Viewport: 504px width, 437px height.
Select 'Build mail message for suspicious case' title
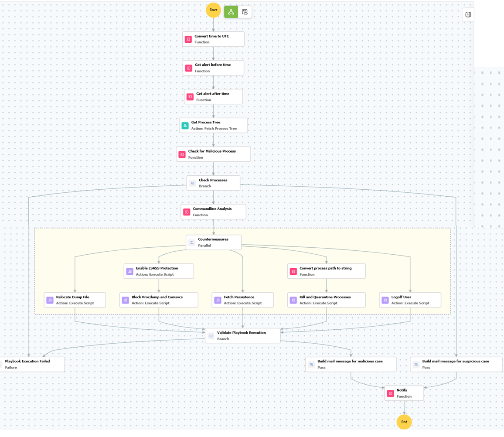(456, 361)
